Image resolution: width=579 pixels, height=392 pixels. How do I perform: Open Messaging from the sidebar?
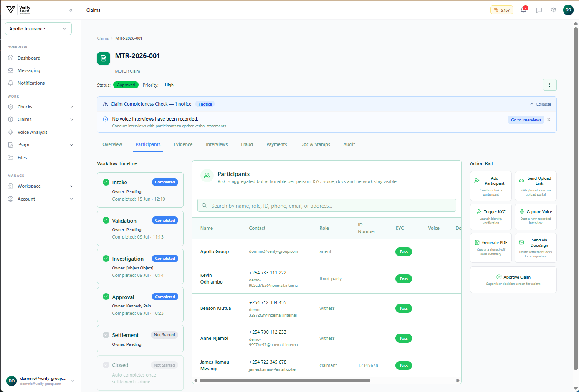click(29, 70)
